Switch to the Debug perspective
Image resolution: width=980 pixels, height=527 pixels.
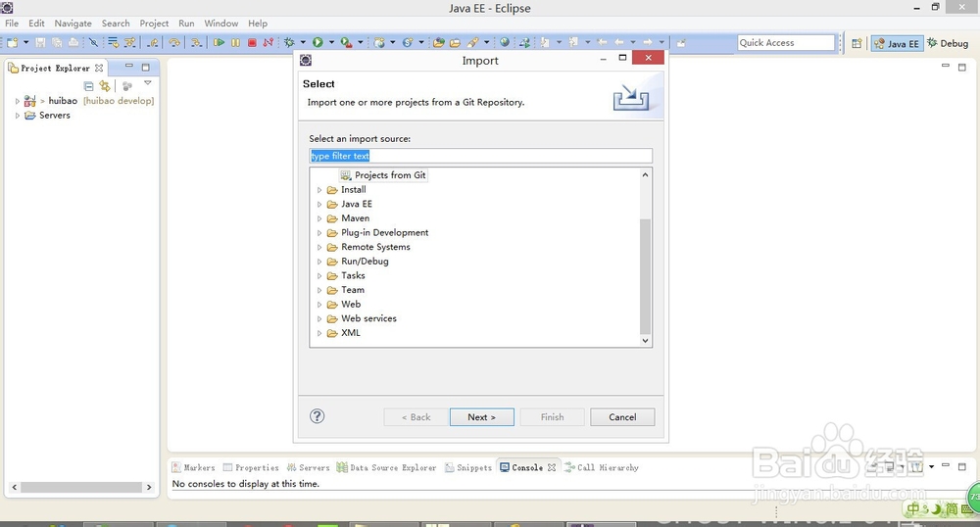pyautogui.click(x=948, y=43)
